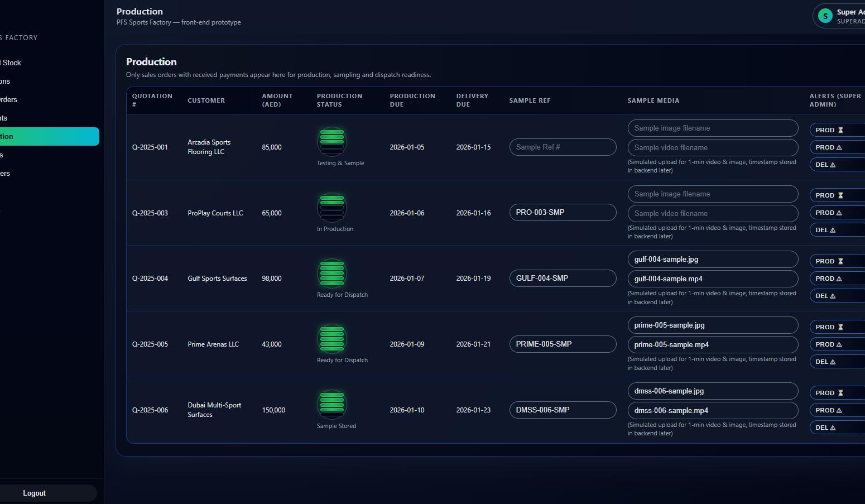The image size is (865, 504).
Task: Click the warning icon on Dubai Multi-Sport's DEL alert
Action: click(x=833, y=427)
